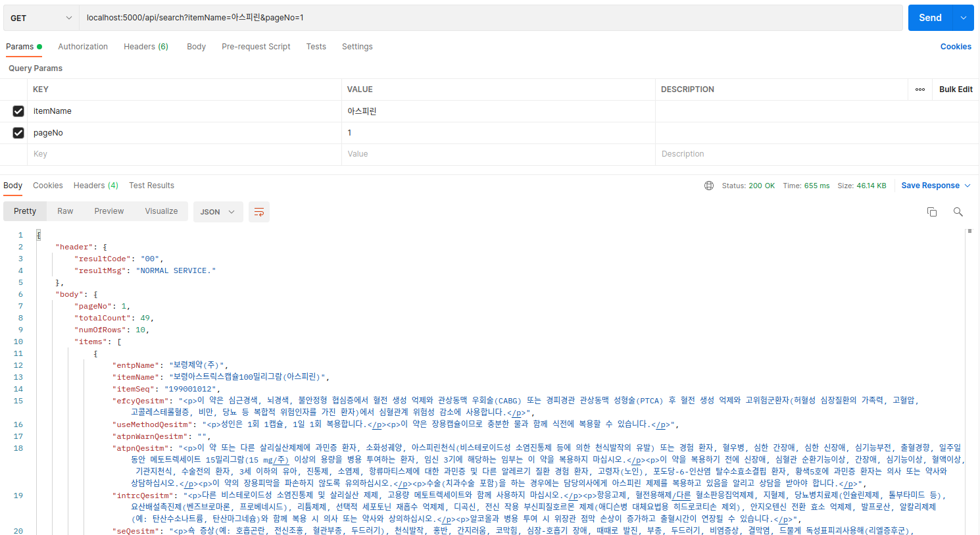Click the empty Value input field
This screenshot has height=535, width=980.
[498, 154]
